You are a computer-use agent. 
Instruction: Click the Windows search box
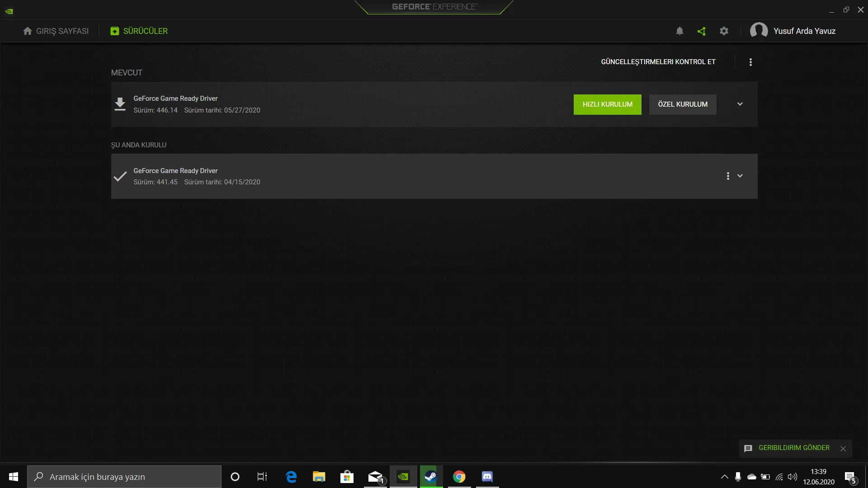pyautogui.click(x=124, y=477)
